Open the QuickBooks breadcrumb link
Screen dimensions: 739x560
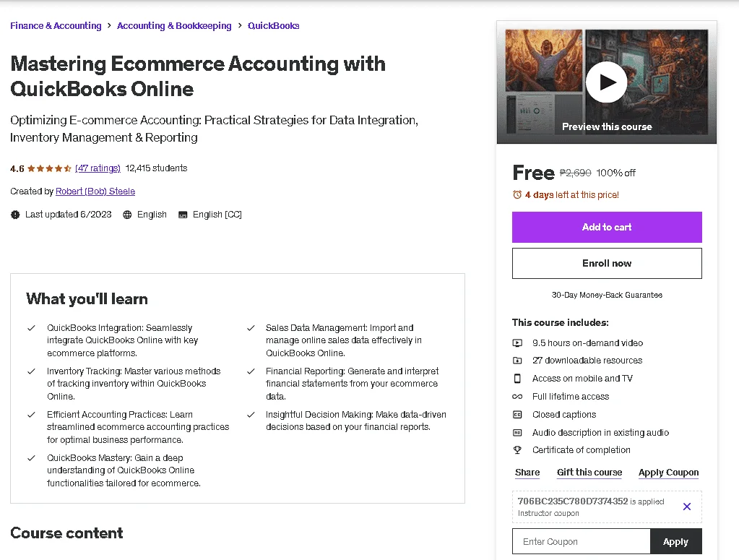[273, 26]
